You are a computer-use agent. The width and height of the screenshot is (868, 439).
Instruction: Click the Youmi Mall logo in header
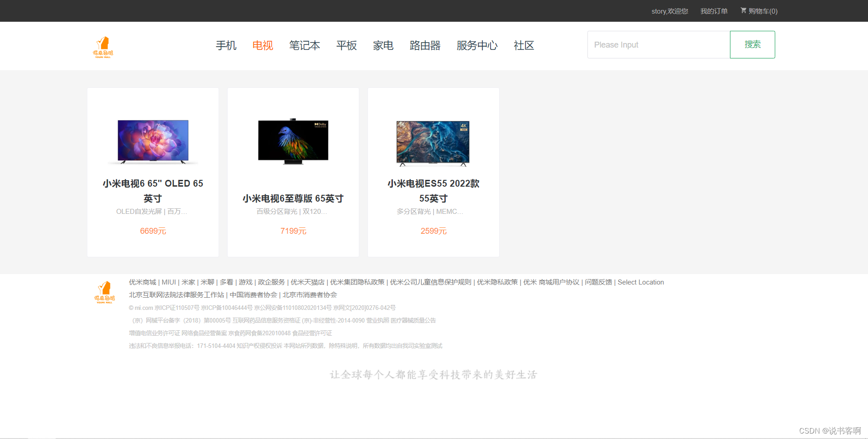click(x=103, y=47)
